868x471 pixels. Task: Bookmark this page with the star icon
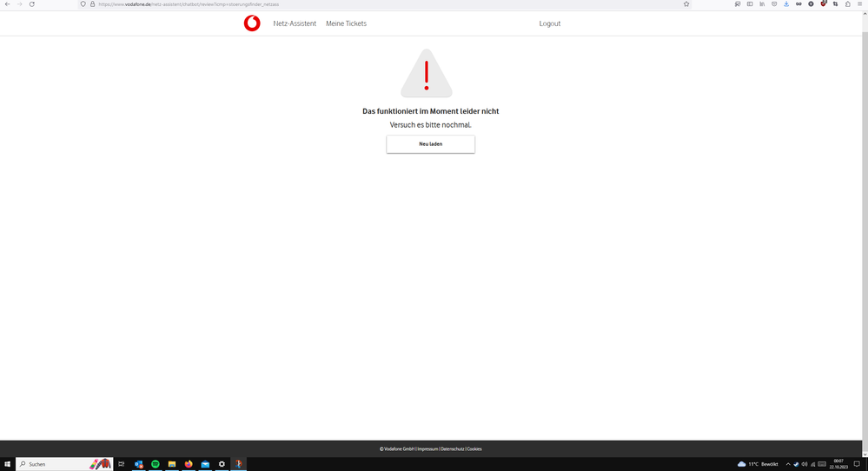[686, 3]
